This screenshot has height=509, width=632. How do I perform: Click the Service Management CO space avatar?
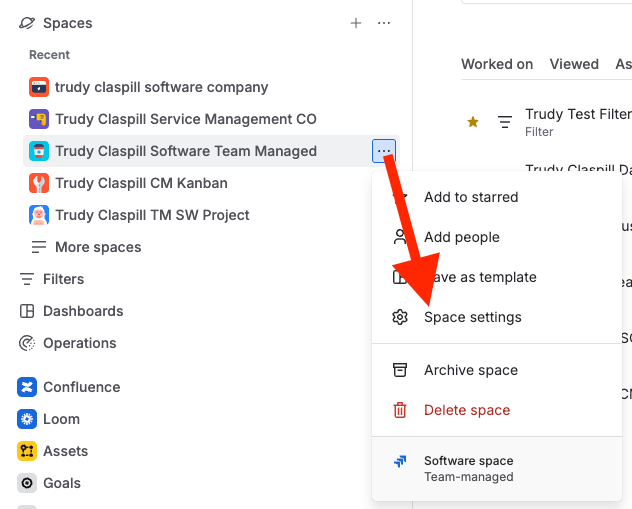pos(39,119)
